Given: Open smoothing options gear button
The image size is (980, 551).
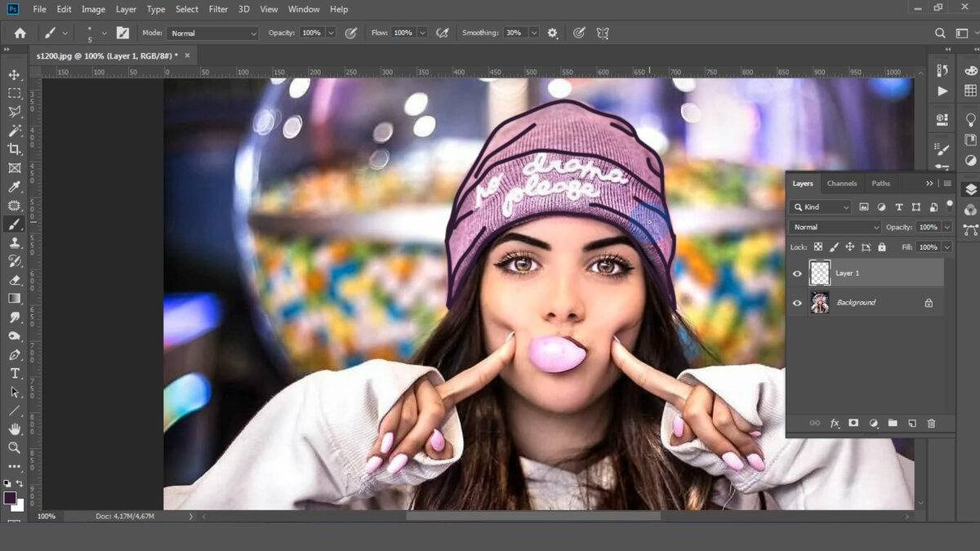Looking at the screenshot, I should tap(553, 33).
